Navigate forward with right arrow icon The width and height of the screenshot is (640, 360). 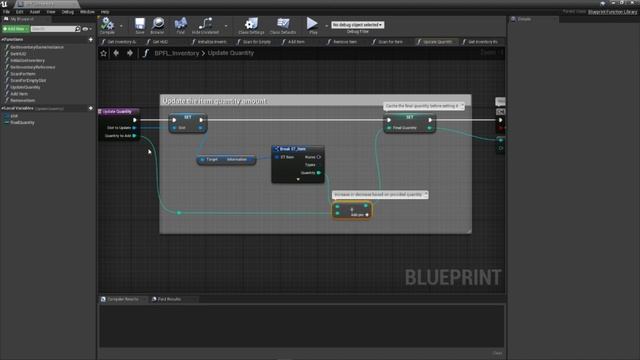[130, 53]
